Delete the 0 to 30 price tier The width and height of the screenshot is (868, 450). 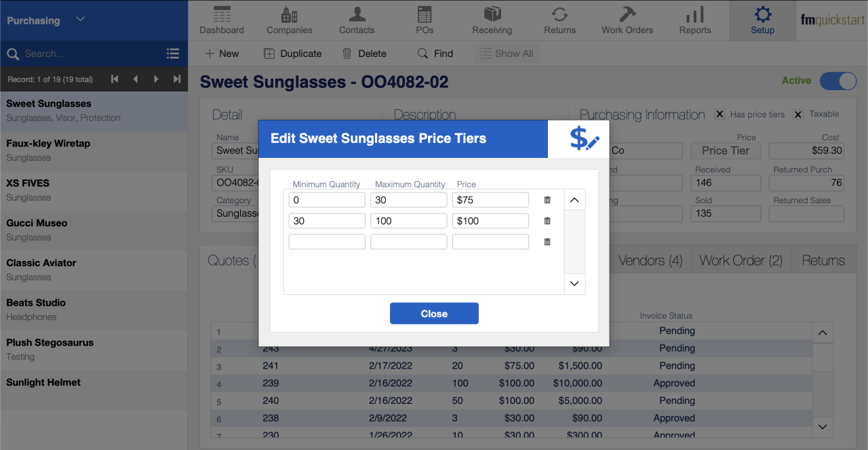coord(547,200)
